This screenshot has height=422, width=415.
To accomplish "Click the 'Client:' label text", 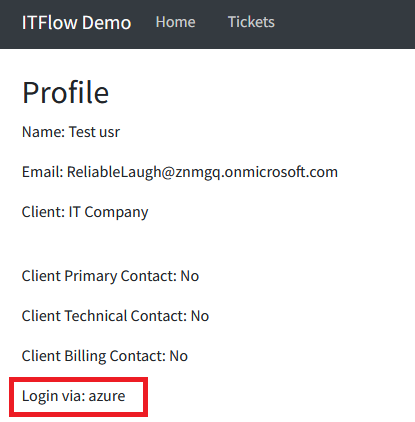I will [x=43, y=212].
